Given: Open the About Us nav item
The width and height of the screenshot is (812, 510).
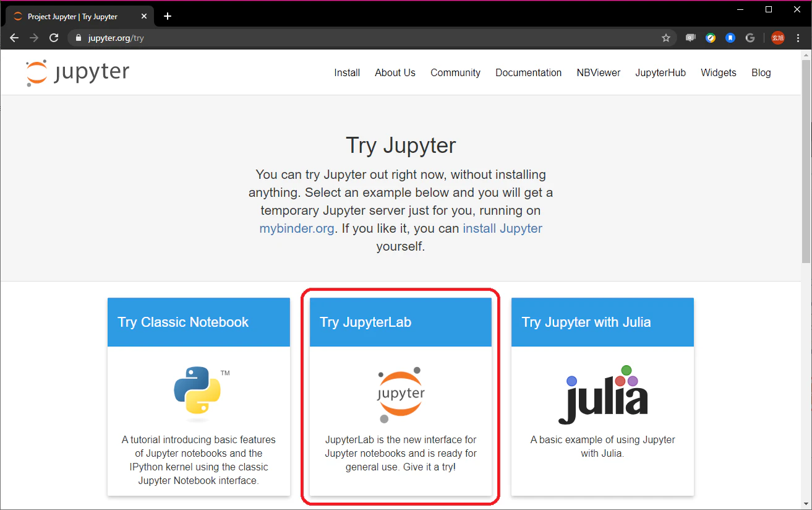Looking at the screenshot, I should [395, 72].
